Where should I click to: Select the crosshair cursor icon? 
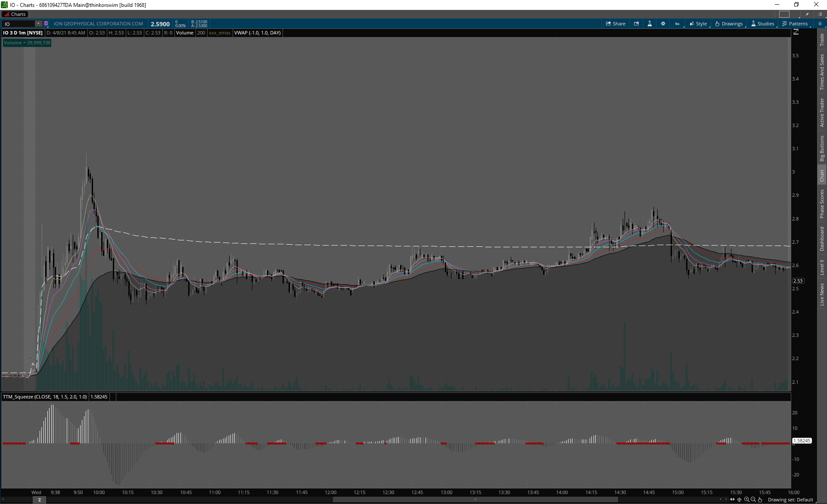[740, 500]
